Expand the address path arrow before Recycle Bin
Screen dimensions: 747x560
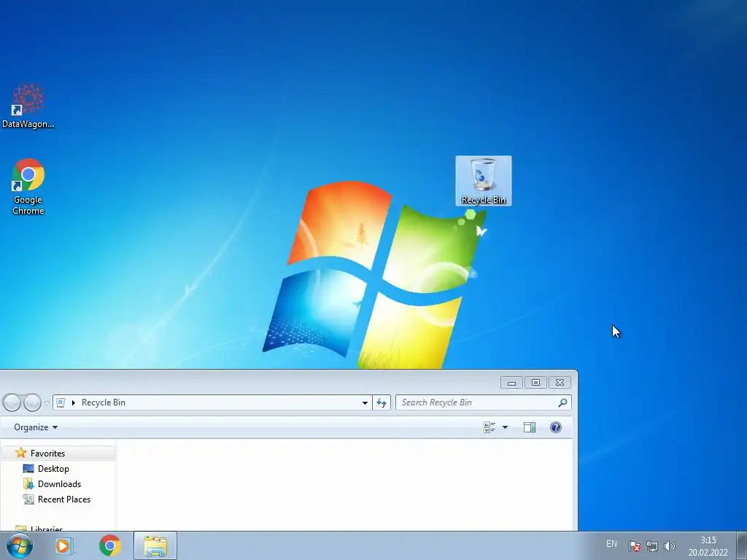click(x=74, y=402)
